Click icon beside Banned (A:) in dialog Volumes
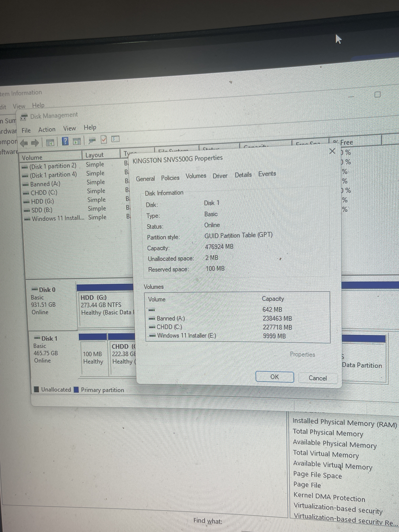 pyautogui.click(x=152, y=319)
